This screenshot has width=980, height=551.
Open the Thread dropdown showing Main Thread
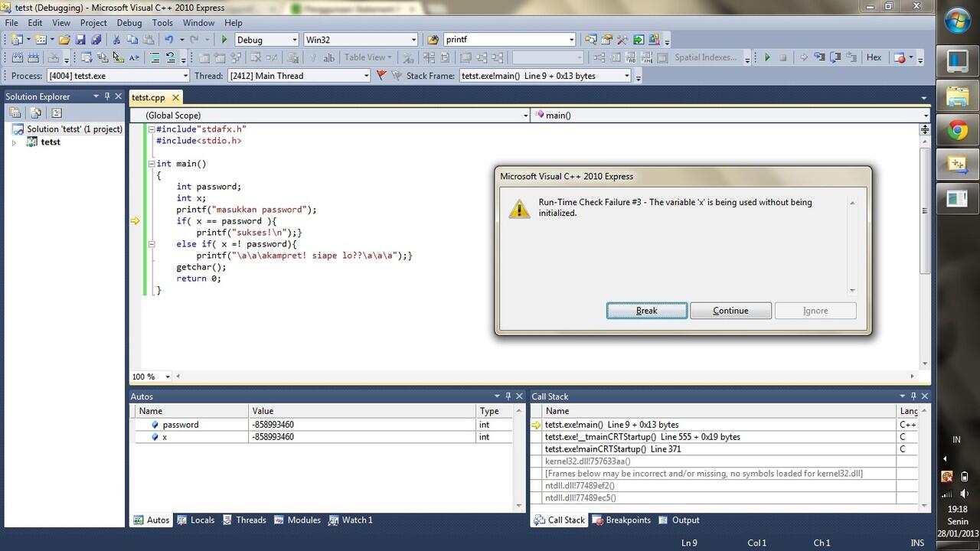click(367, 76)
